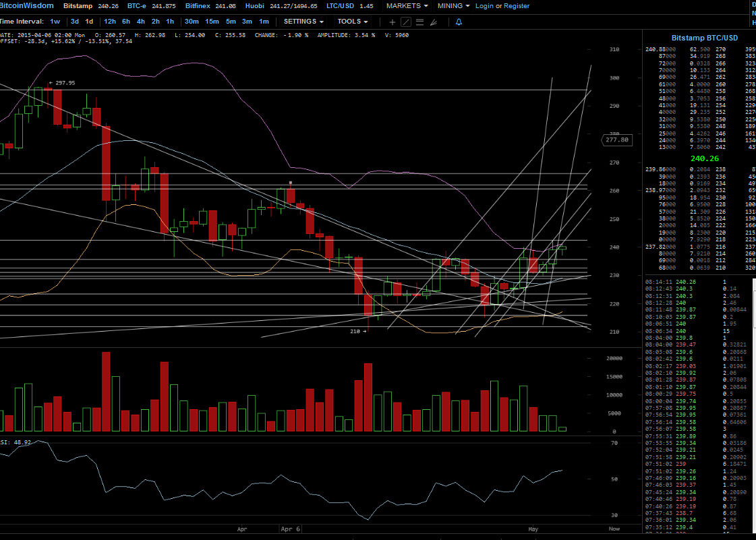Click the 20000 volume axis label

[614, 358]
